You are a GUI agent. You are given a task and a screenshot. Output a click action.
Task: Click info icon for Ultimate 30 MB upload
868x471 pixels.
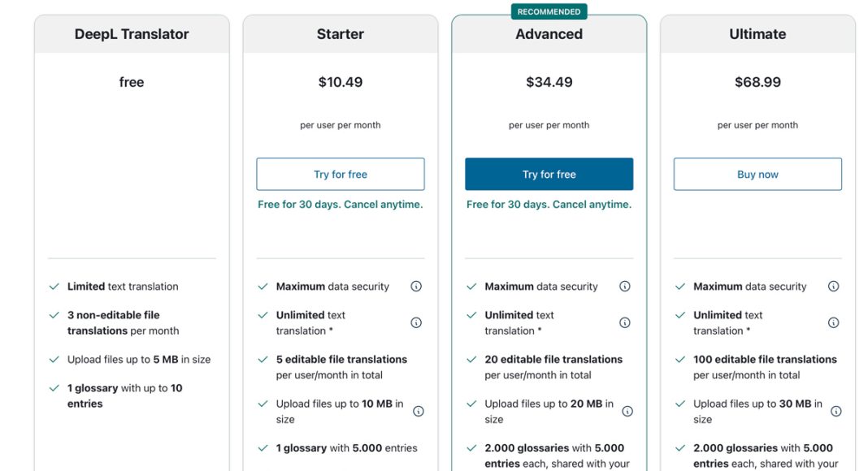click(x=835, y=411)
